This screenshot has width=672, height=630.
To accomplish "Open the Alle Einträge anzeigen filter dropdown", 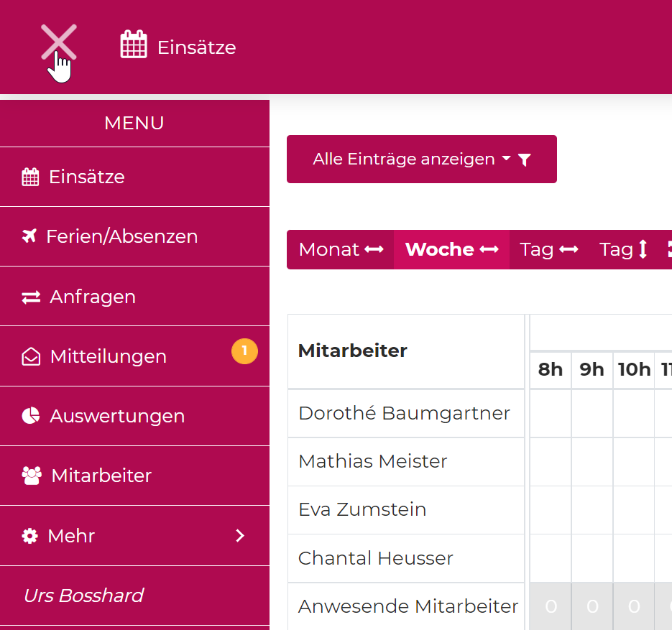I will (x=421, y=159).
